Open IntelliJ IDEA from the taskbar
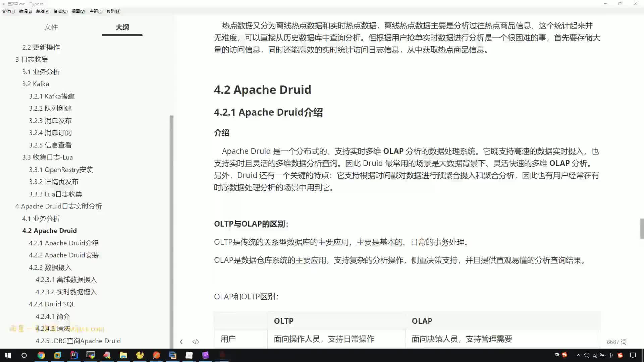Image resolution: width=644 pixels, height=362 pixels. 74,355
